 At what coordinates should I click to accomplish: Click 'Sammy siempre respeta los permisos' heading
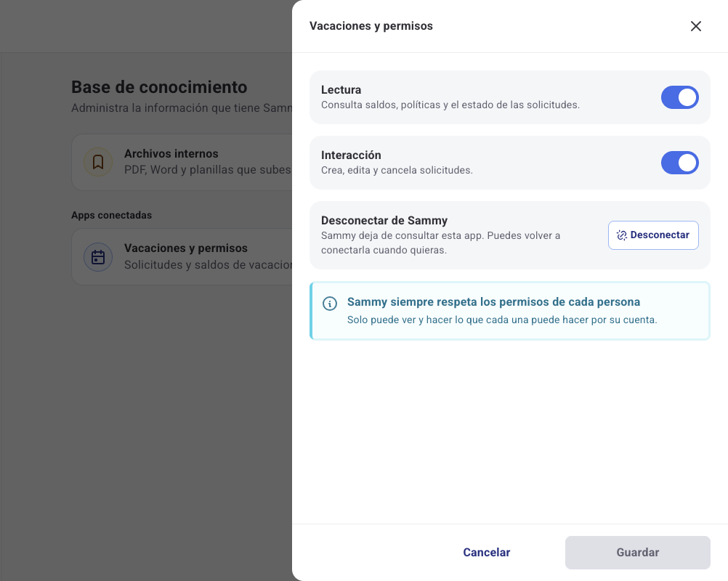493,301
